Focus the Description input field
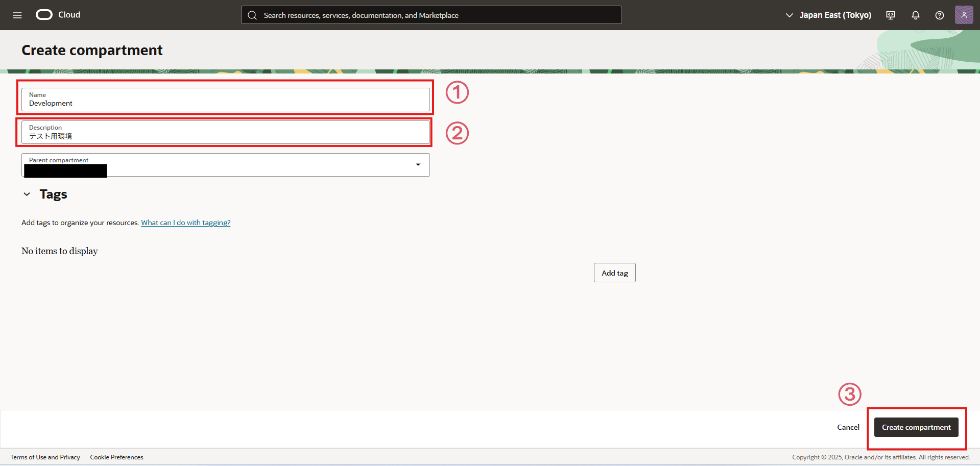The height and width of the screenshot is (466, 980). [x=226, y=132]
